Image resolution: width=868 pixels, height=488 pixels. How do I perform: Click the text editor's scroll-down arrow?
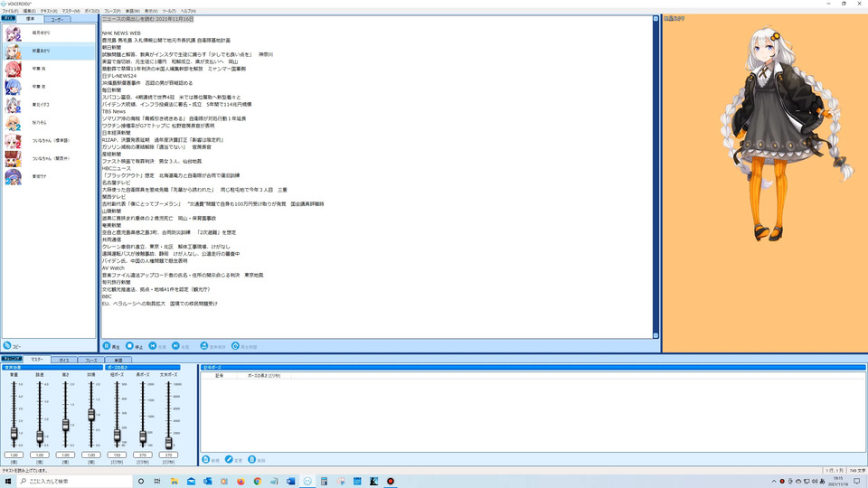click(656, 335)
